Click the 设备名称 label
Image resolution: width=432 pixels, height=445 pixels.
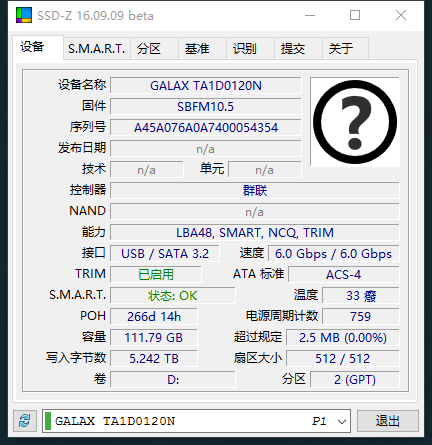(82, 85)
